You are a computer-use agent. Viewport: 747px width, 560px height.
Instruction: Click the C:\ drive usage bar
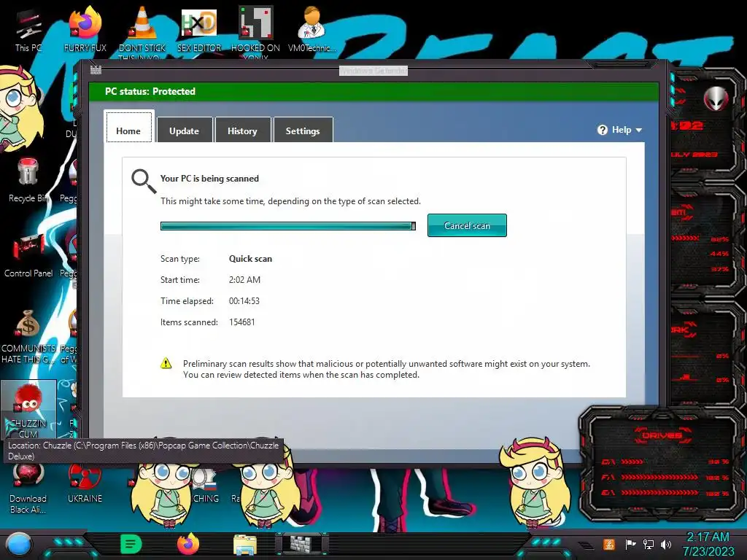pos(632,462)
